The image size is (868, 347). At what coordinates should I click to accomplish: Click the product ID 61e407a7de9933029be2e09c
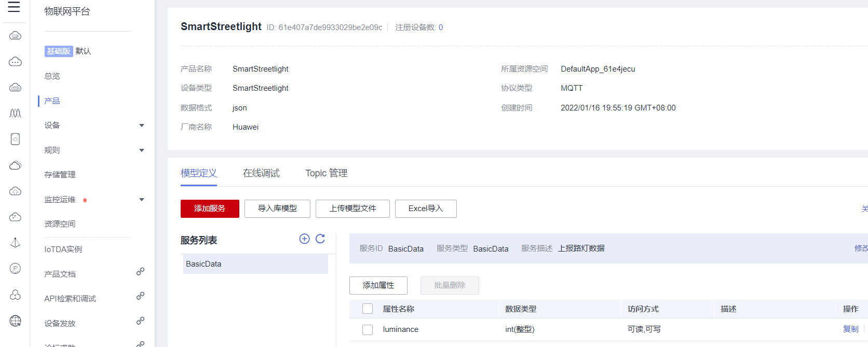[x=330, y=27]
